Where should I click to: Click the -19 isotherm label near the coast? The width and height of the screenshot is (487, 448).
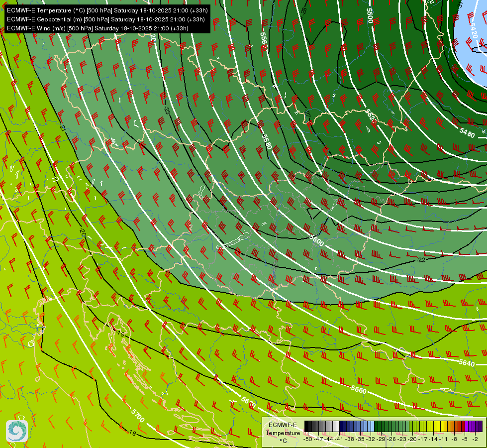(x=120, y=334)
